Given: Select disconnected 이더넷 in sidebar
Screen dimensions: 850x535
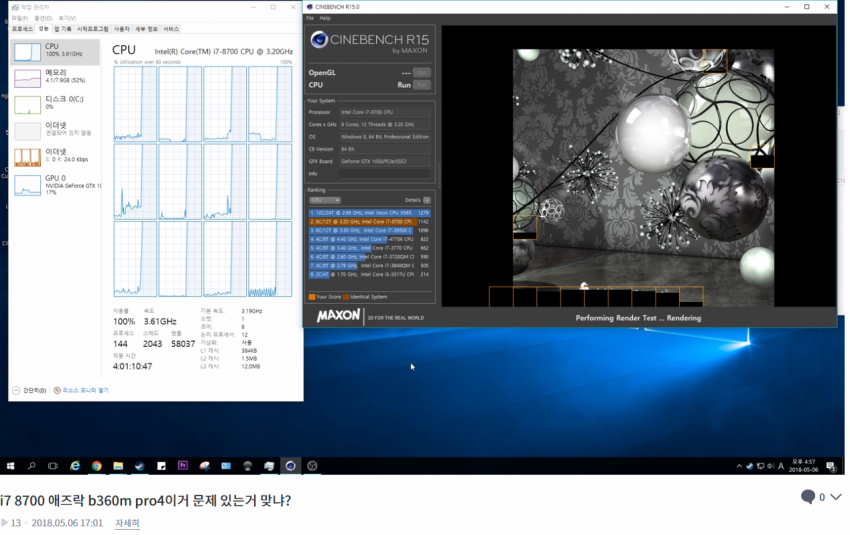Looking at the screenshot, I should [55, 131].
